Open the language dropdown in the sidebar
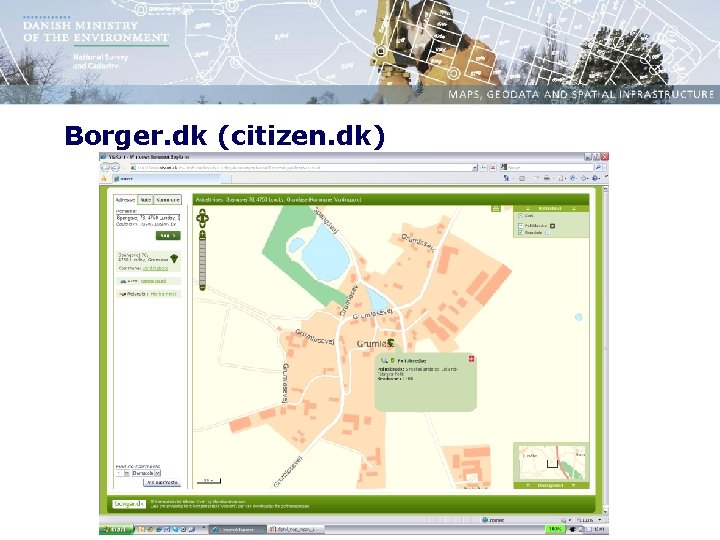Screen dimensions: 720x540 coord(146,473)
